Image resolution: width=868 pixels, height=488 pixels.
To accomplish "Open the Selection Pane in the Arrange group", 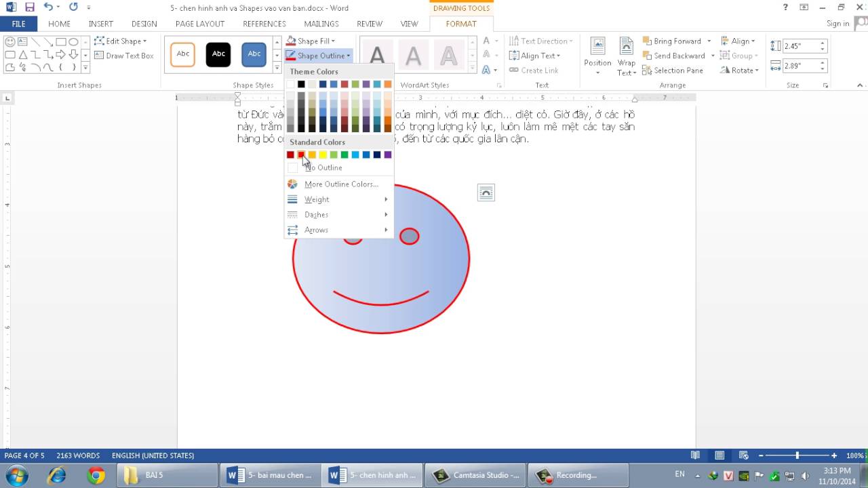I will (x=673, y=70).
